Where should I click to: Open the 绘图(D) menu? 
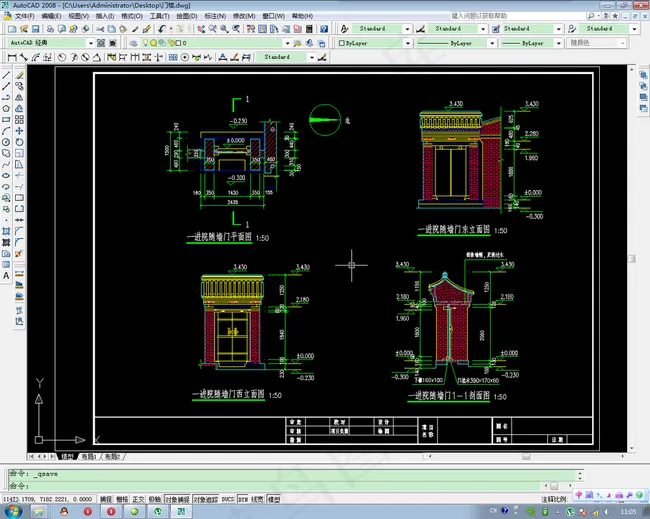click(187, 16)
